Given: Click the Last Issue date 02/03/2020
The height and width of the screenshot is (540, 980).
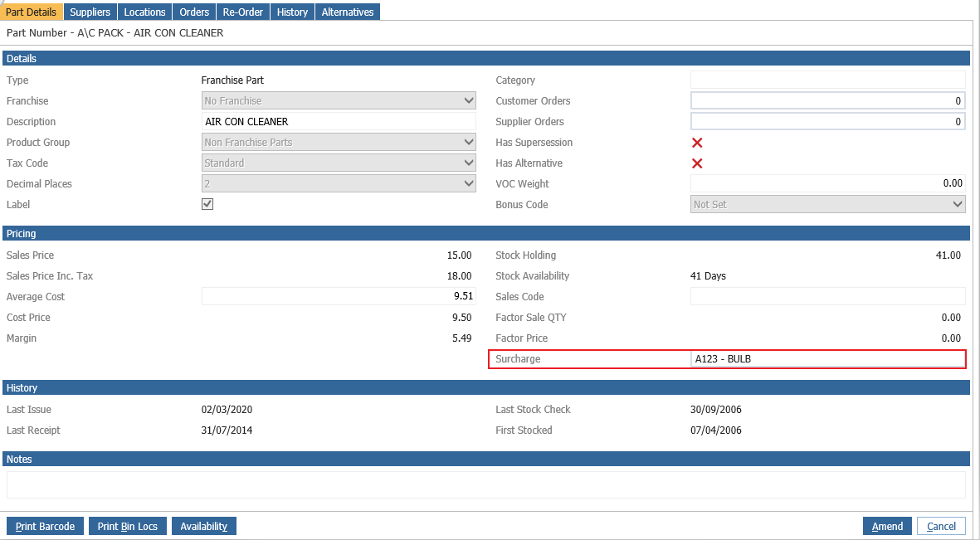Looking at the screenshot, I should tap(227, 410).
